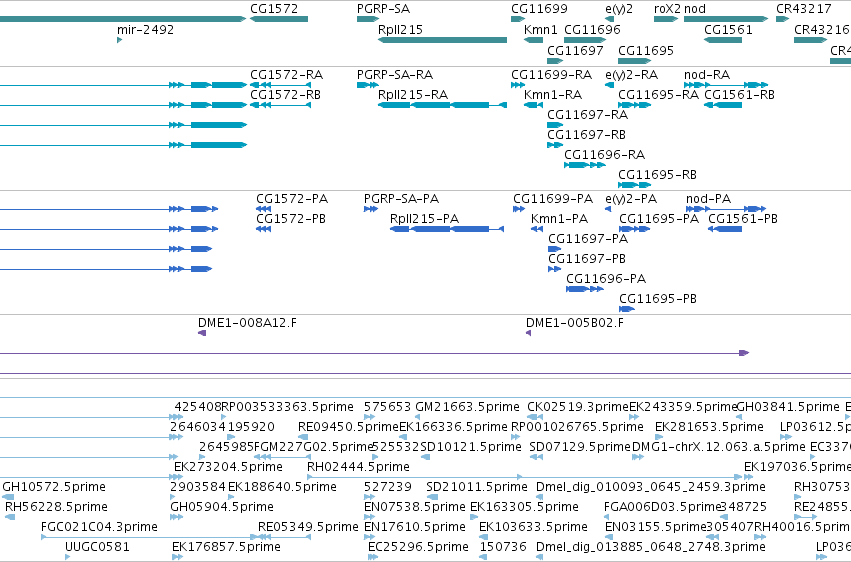Select the RE05349.5prime EST feature

coord(284,537)
